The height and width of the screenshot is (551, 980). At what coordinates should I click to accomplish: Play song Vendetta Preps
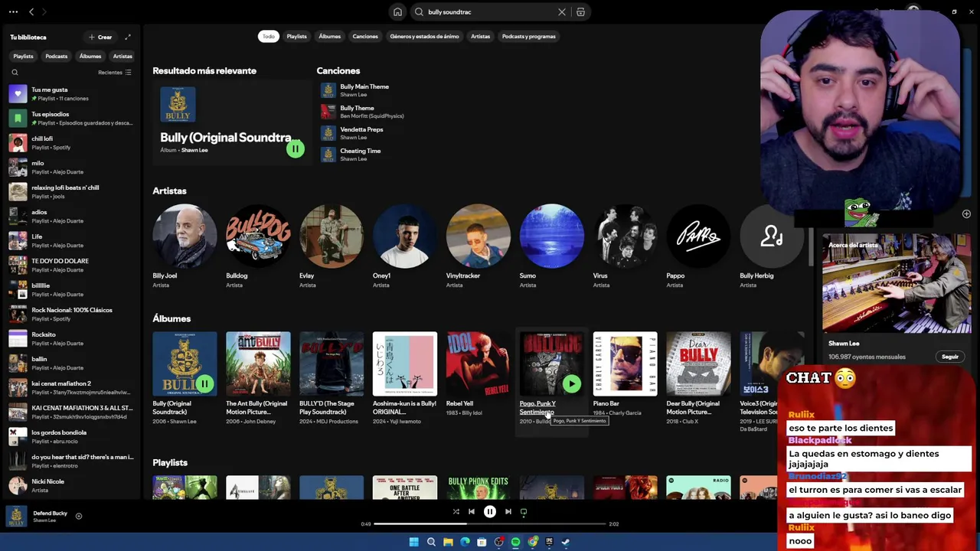pos(361,129)
